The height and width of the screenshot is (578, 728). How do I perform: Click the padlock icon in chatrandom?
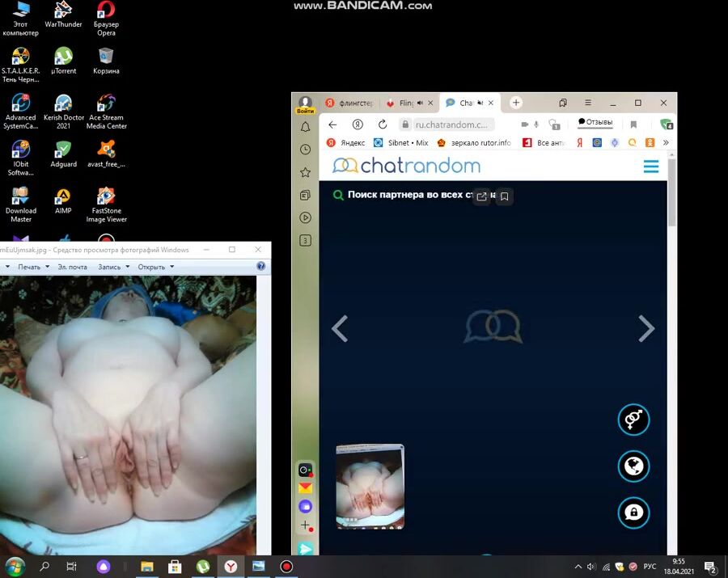pyautogui.click(x=634, y=513)
